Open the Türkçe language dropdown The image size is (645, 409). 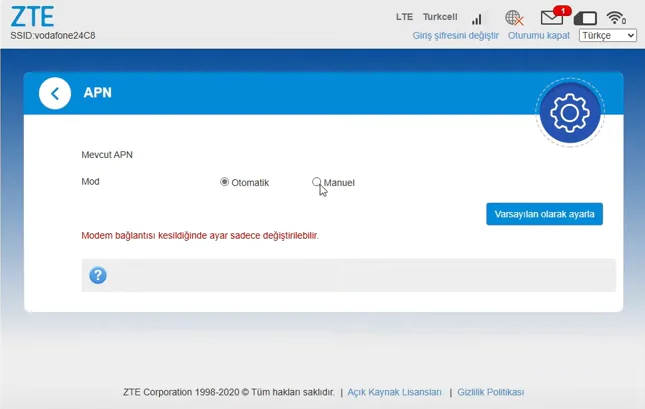point(608,35)
